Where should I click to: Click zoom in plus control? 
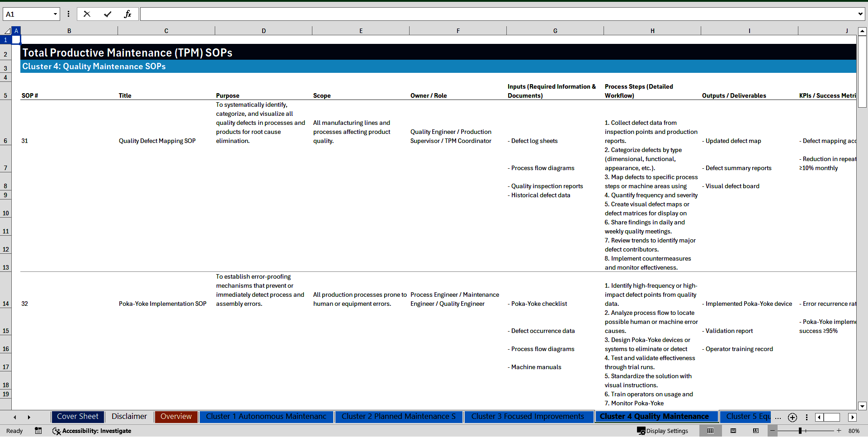click(839, 431)
